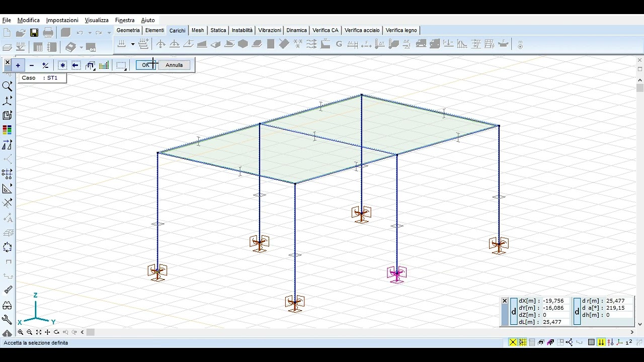Open the File menu
The width and height of the screenshot is (644, 362).
[x=7, y=20]
